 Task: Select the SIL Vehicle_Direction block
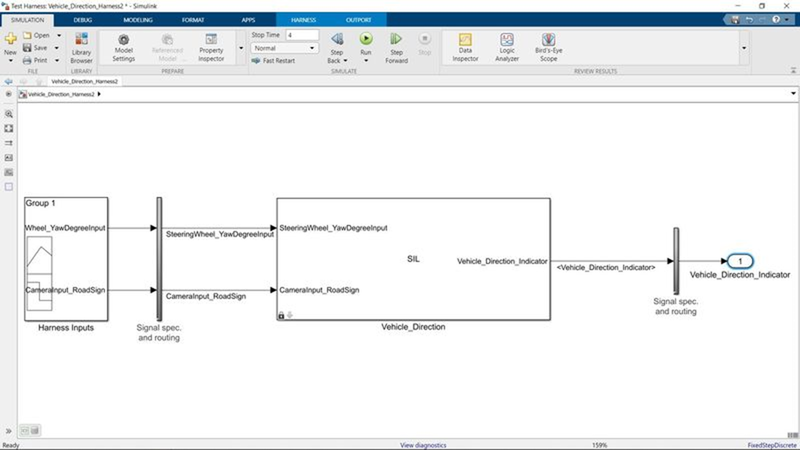click(x=413, y=259)
